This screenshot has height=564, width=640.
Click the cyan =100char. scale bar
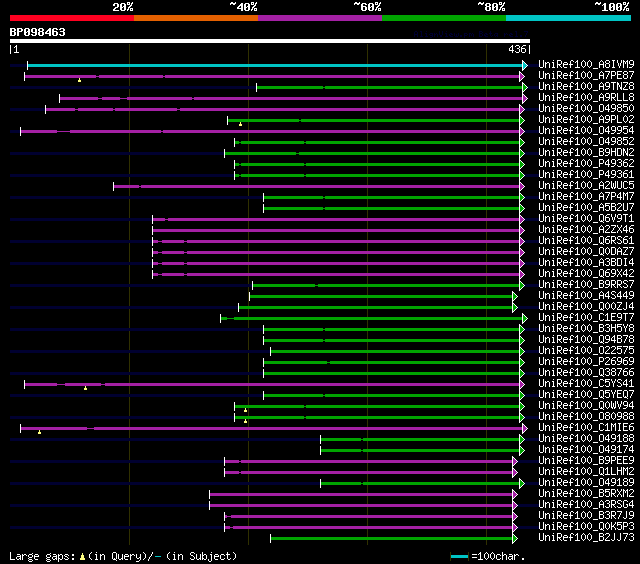pos(460,556)
